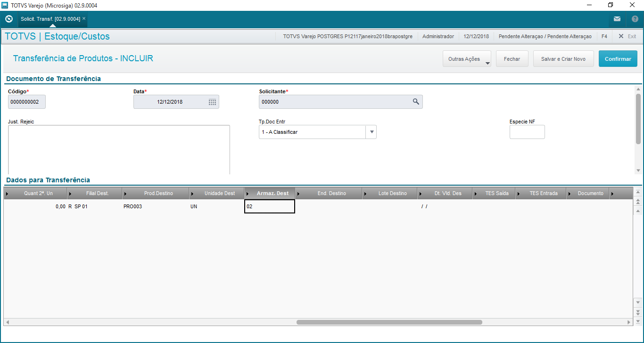Image resolution: width=644 pixels, height=343 pixels.
Task: Click the F4 shortcut label
Action: click(604, 36)
